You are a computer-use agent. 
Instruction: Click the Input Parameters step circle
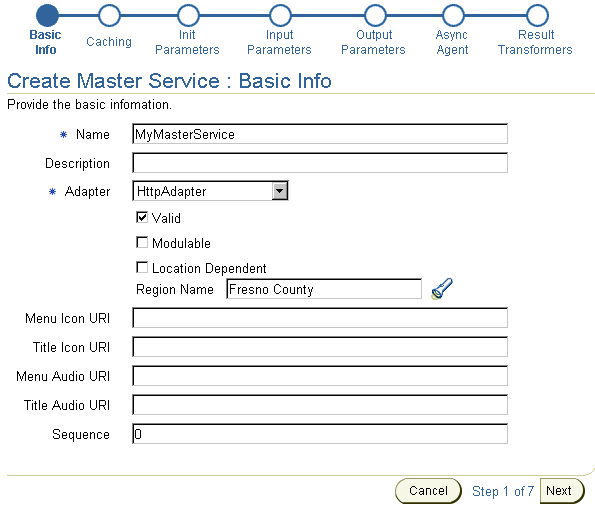pos(280,15)
